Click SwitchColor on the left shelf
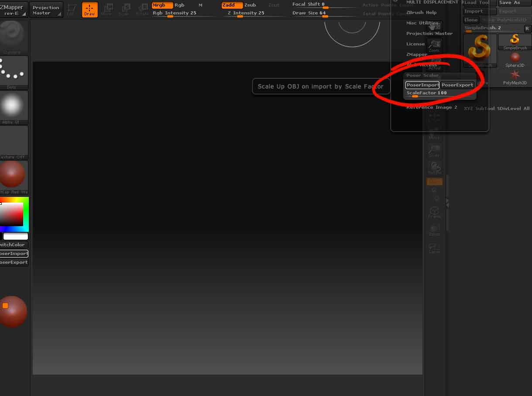The height and width of the screenshot is (396, 532). 14,245
